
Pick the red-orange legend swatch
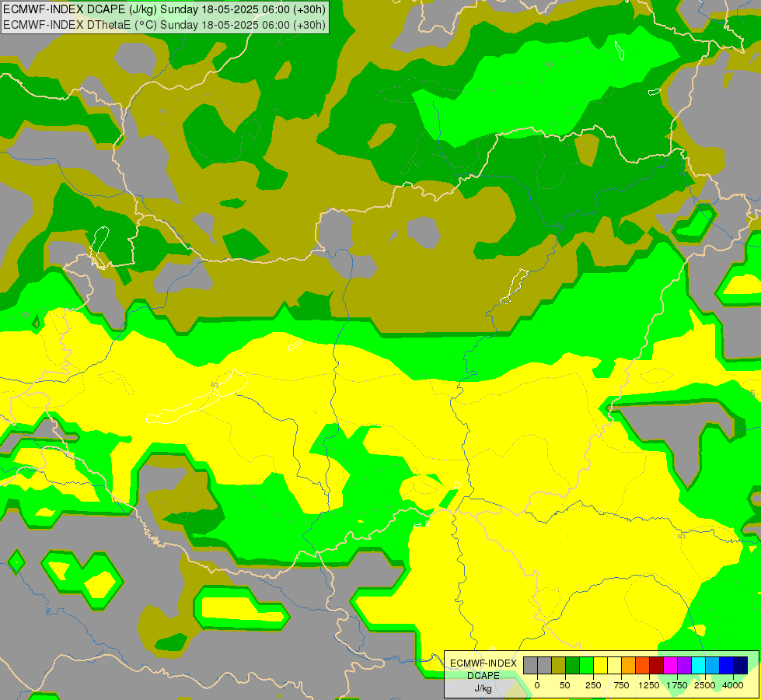click(x=643, y=665)
